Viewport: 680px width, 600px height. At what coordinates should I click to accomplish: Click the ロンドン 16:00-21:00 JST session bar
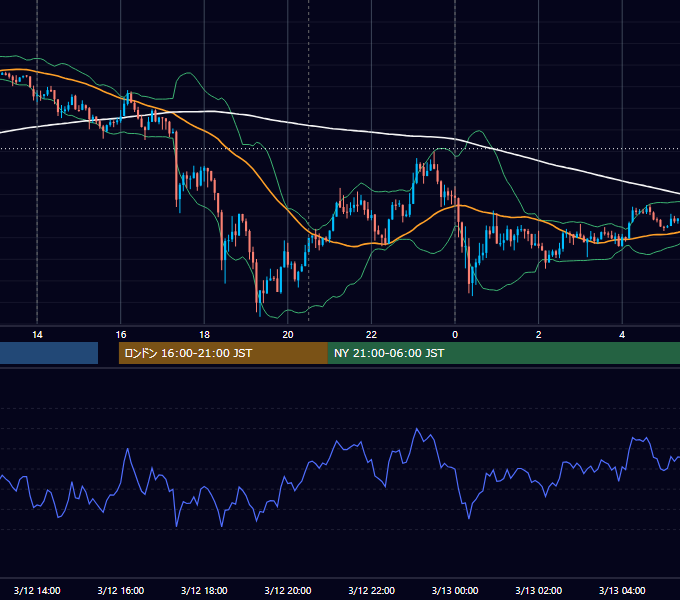pos(223,353)
